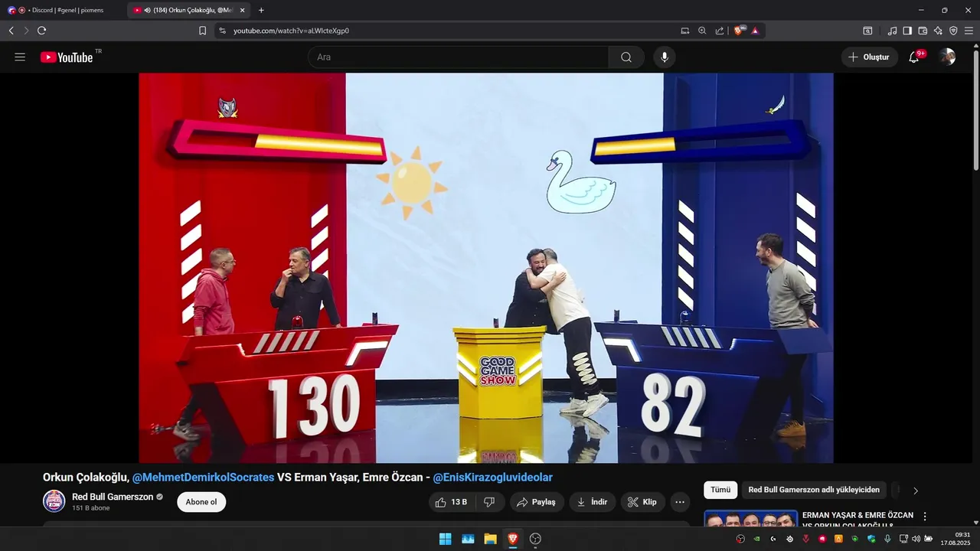Open Brave Rewards triangle icon
This screenshot has width=980, height=551.
coord(755,31)
